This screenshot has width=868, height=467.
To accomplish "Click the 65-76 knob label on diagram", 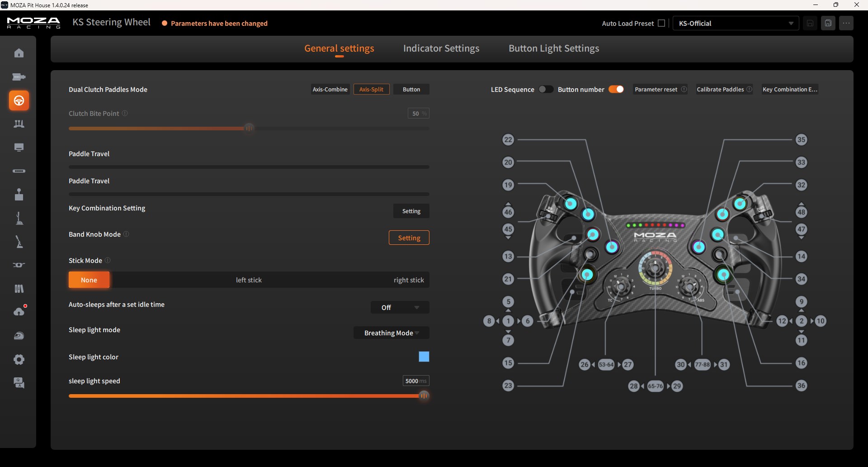I will 656,386.
